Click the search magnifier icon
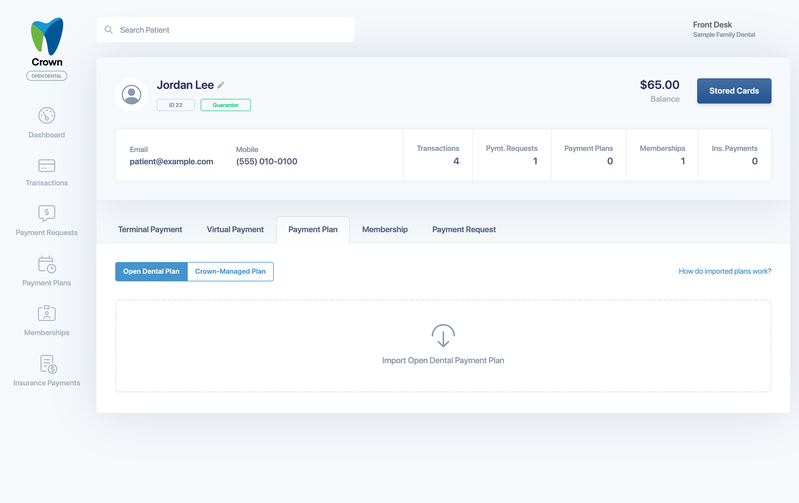 [x=109, y=30]
